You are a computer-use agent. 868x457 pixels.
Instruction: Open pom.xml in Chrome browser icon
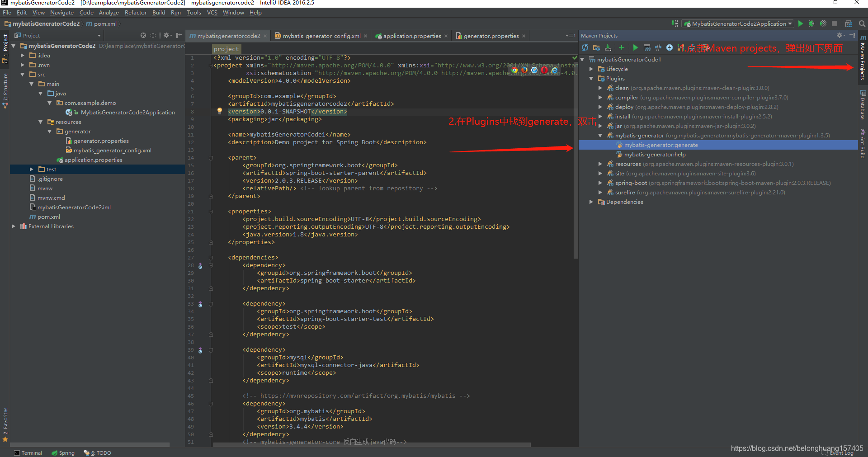[x=514, y=70]
